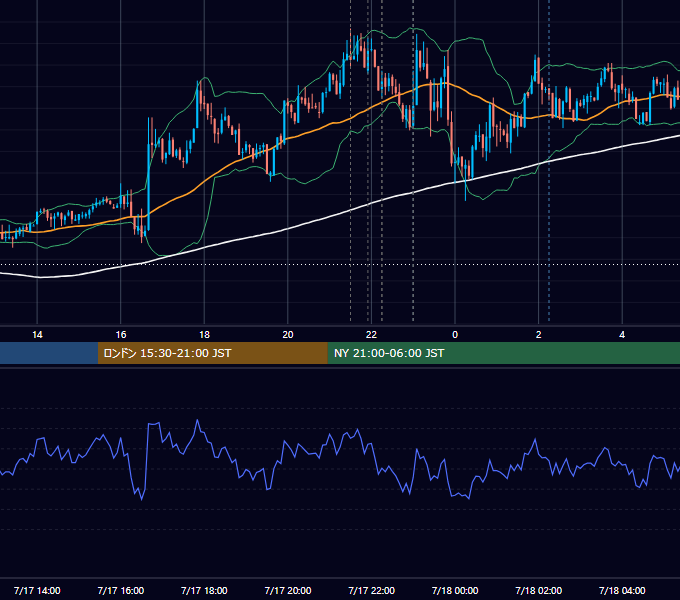The image size is (680, 600).
Task: Click the 7/18 02:00 time label
Action: 539,590
